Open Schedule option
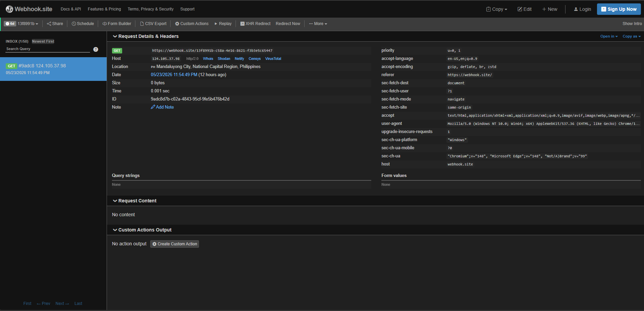 [x=83, y=24]
